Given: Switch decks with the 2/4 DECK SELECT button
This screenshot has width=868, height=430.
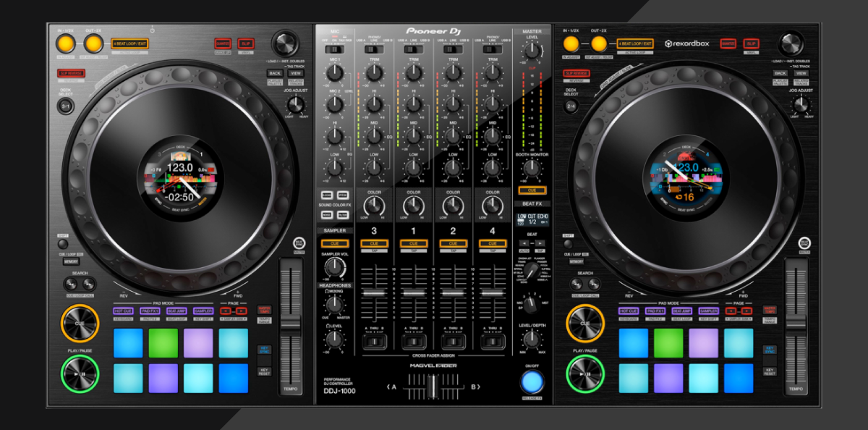Looking at the screenshot, I should tap(571, 106).
